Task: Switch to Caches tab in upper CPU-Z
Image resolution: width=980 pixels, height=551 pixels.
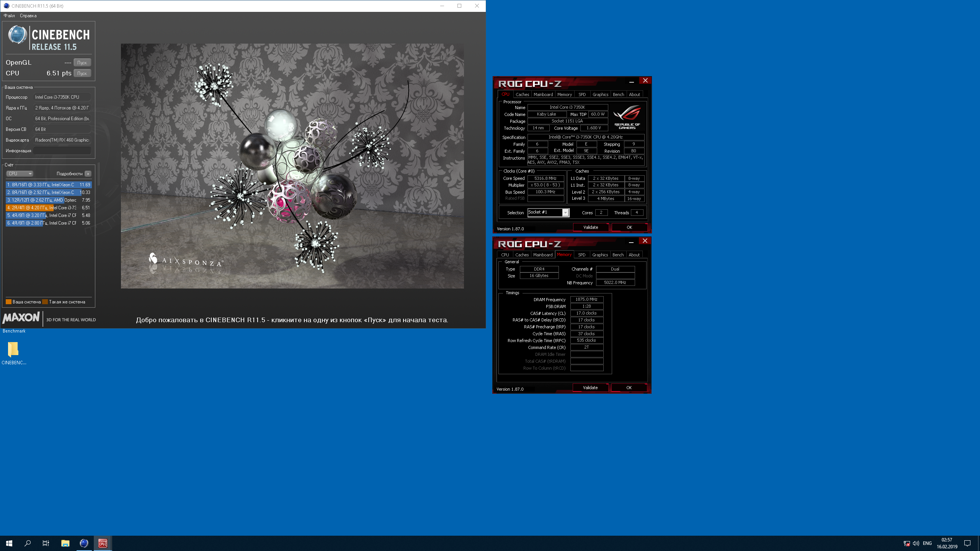Action: coord(522,95)
